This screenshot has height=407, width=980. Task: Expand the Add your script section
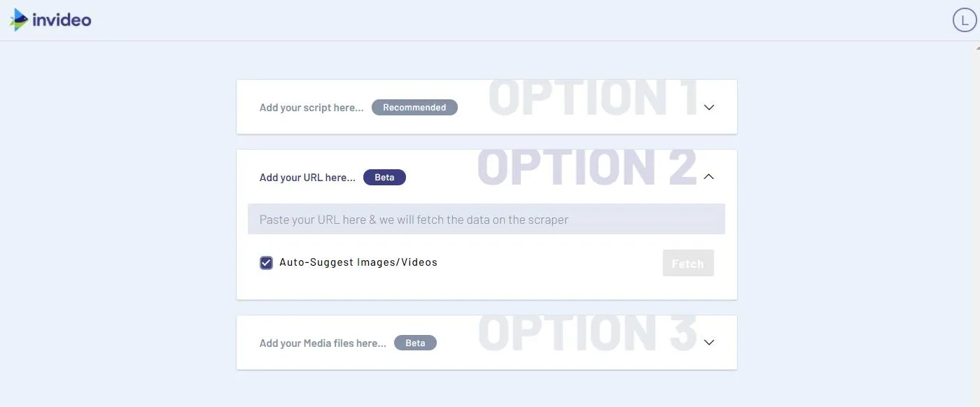click(x=708, y=107)
